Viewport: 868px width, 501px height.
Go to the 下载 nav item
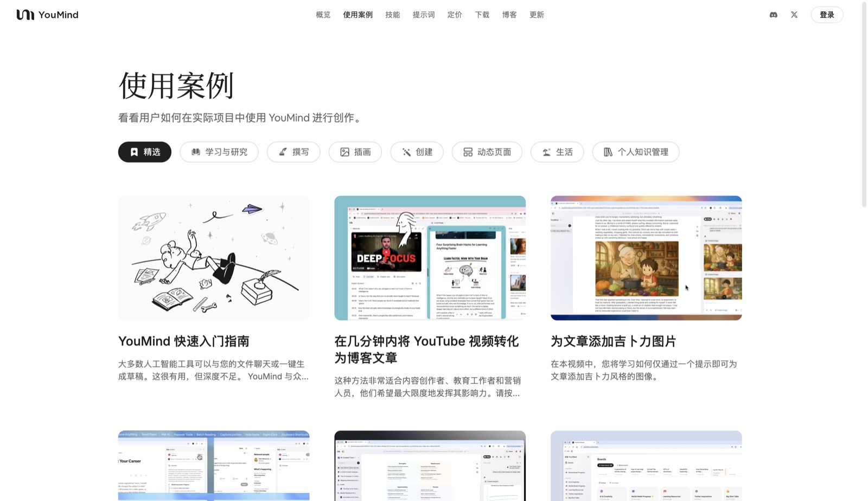[482, 15]
